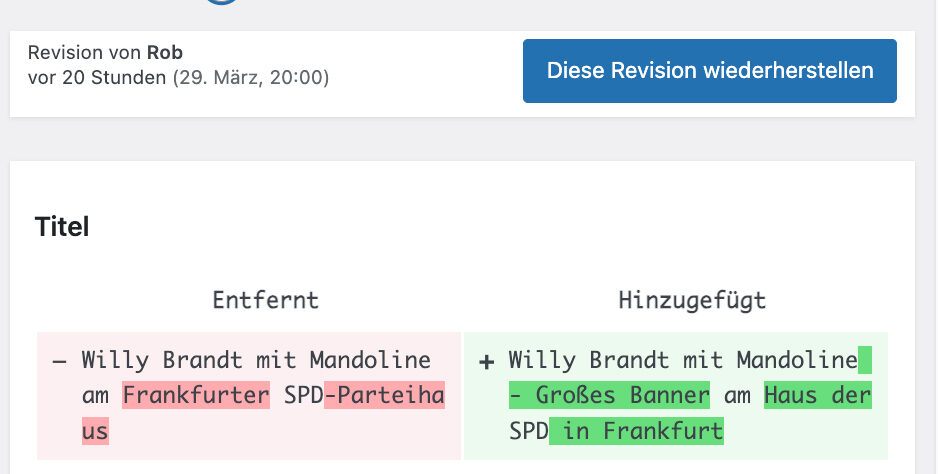Screen dimensions: 938x474
Task: Click the red highlighted '-Parteiha' text
Action: [x=384, y=396]
